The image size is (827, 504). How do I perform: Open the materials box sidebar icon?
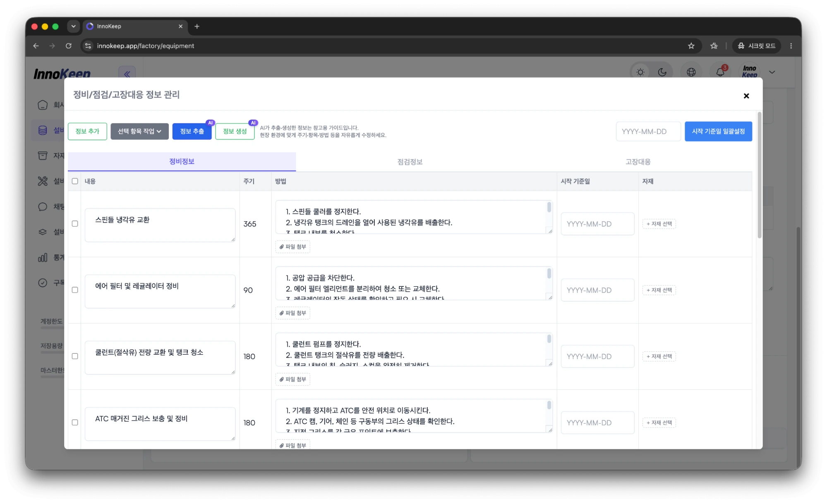pos(43,156)
